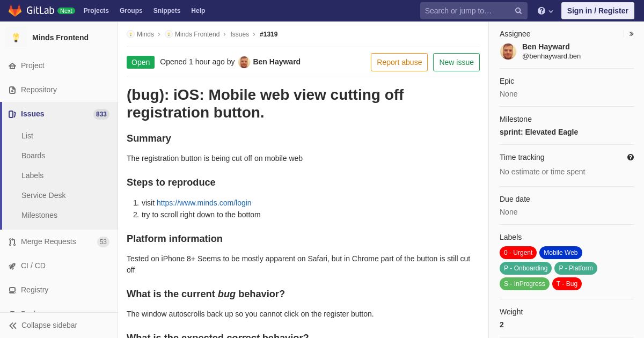Click the S - InProgress label

pos(524,284)
